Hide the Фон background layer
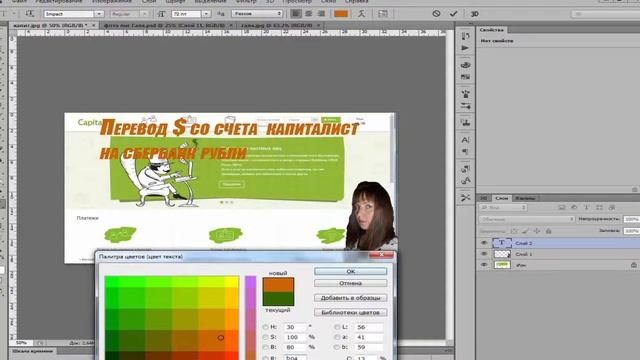The height and width of the screenshot is (360, 640). [x=484, y=265]
